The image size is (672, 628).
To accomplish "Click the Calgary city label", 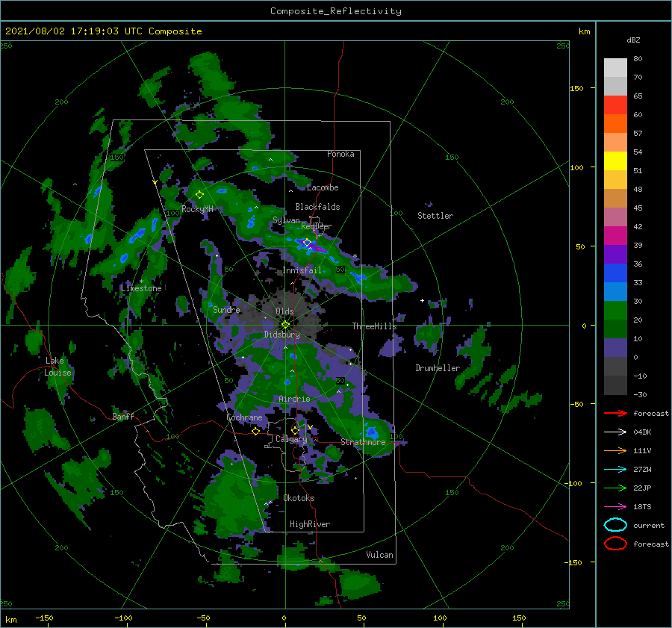I will [x=291, y=439].
